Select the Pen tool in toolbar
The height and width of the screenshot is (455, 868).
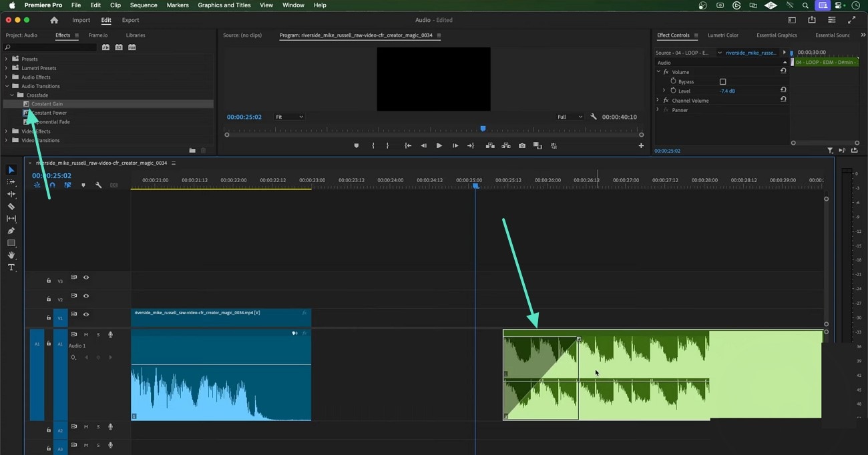(x=11, y=231)
